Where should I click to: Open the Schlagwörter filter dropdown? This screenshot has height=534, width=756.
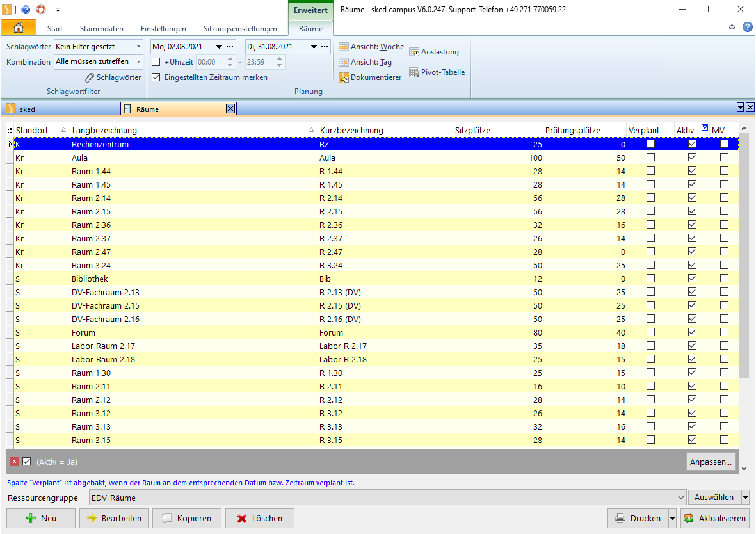(138, 47)
